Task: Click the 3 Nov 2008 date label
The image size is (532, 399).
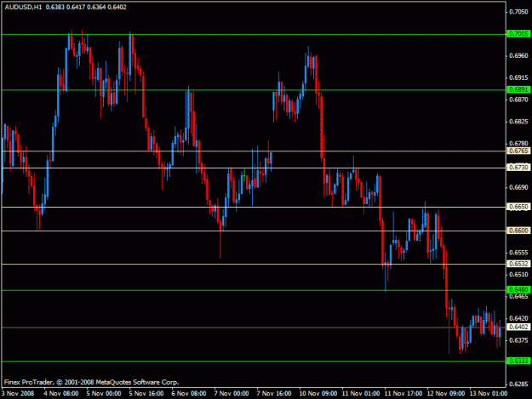Action: (x=18, y=393)
